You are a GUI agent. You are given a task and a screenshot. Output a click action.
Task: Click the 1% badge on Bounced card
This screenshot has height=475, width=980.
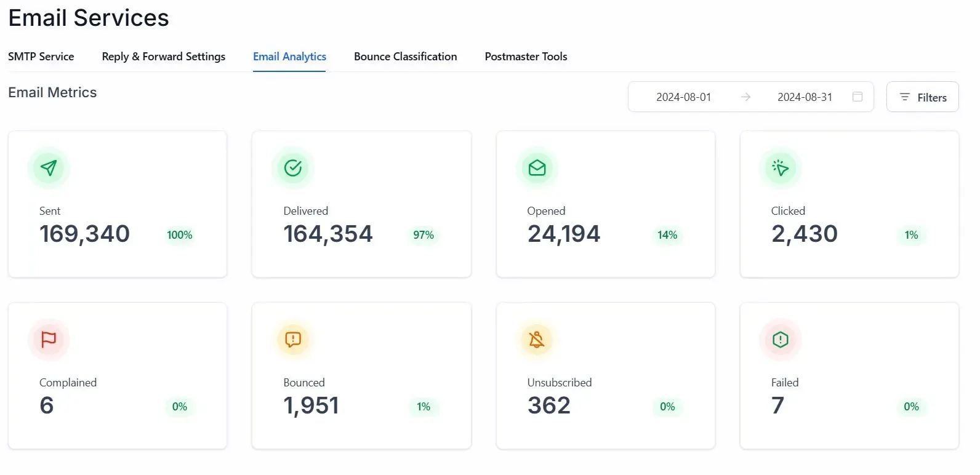click(x=424, y=407)
